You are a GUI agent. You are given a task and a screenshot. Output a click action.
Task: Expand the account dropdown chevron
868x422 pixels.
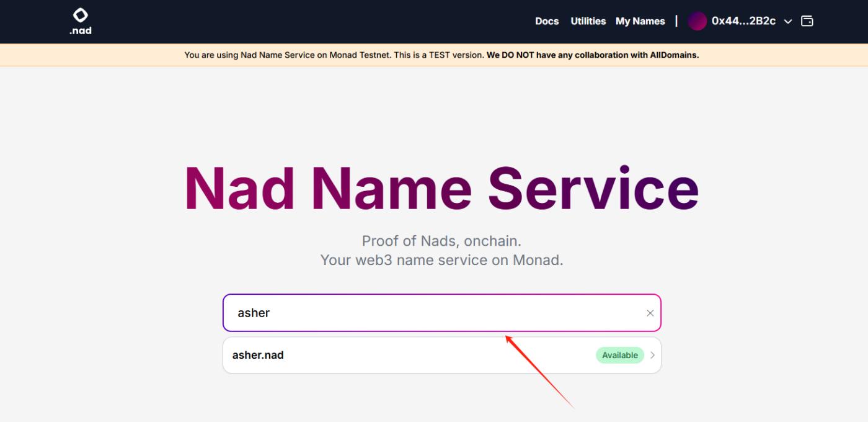(787, 22)
